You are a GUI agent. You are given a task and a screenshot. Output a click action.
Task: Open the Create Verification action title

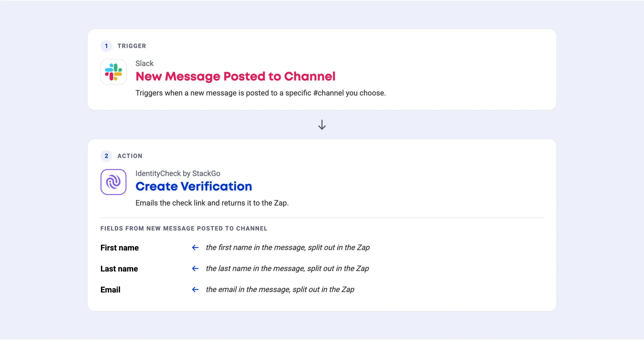194,186
